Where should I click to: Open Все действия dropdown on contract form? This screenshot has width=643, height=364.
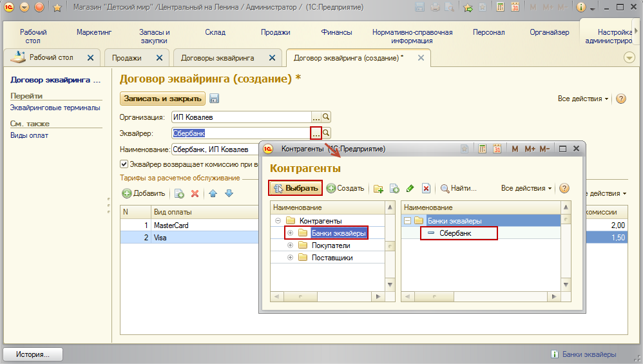click(x=582, y=99)
